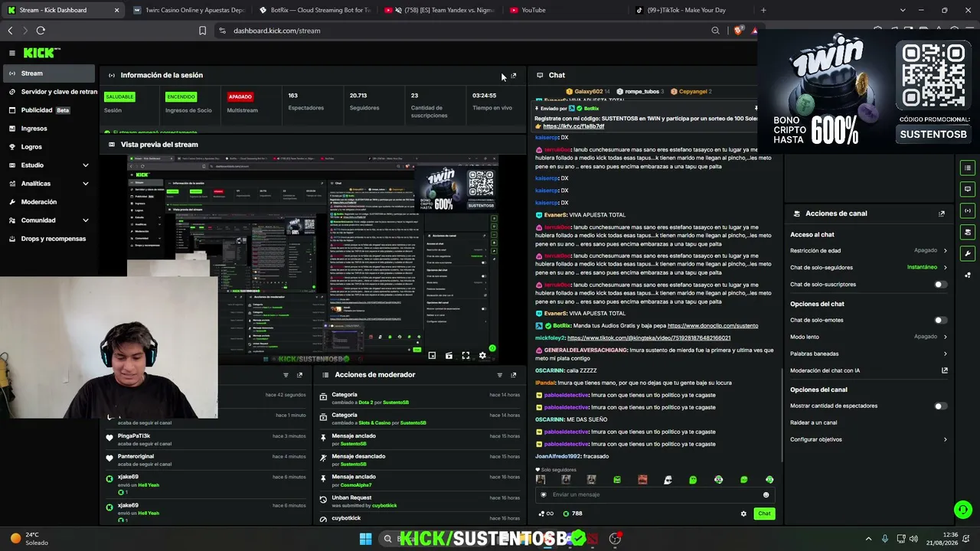
Task: Open the Windows Start menu
Action: pyautogui.click(x=365, y=539)
